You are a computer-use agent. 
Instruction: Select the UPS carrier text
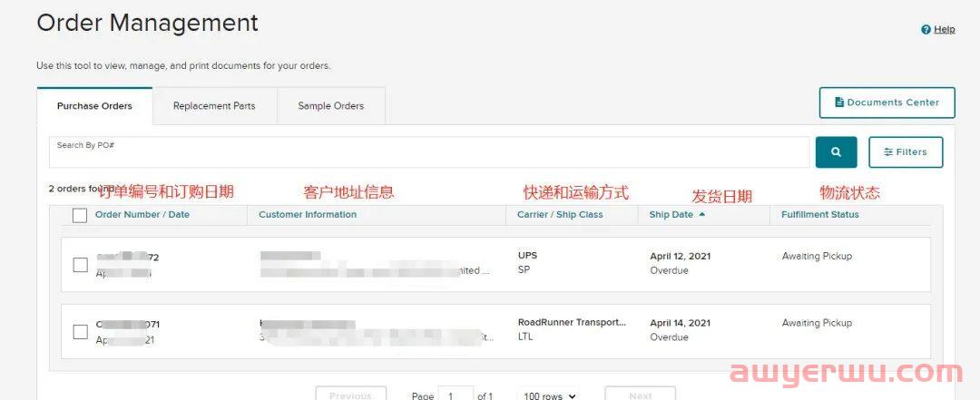[527, 255]
